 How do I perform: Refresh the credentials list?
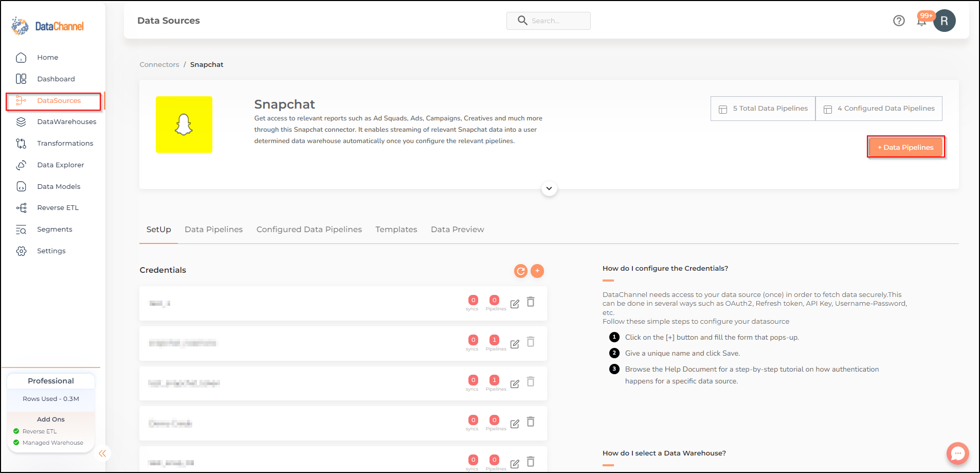pos(521,271)
